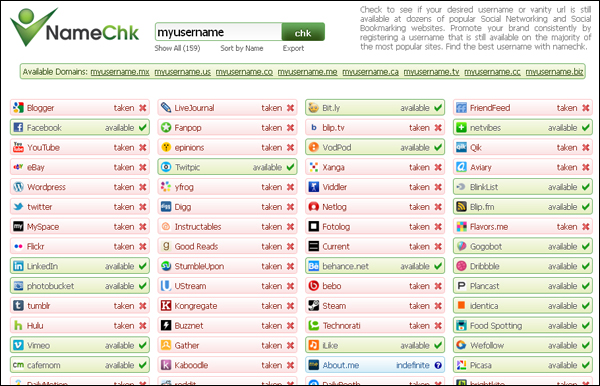Image resolution: width=600 pixels, height=386 pixels.
Task: Open the myusername.us domain link
Action: (183, 72)
